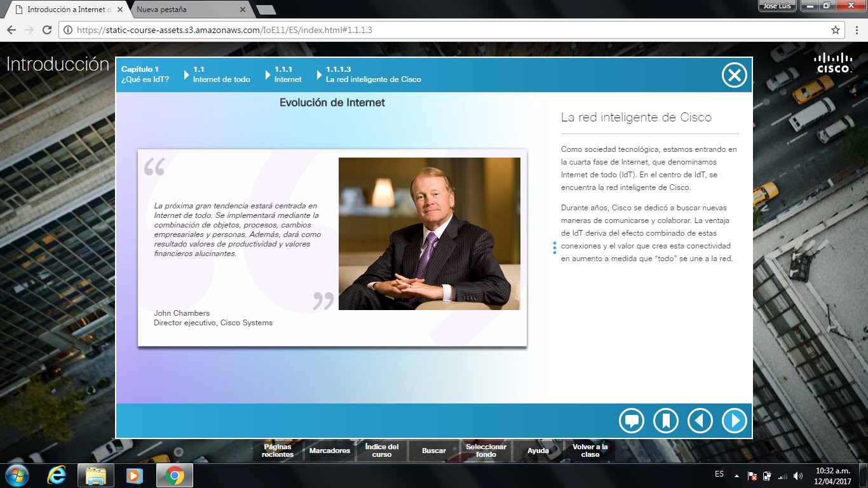
Task: Click the Cisco logo
Action: tap(833, 62)
